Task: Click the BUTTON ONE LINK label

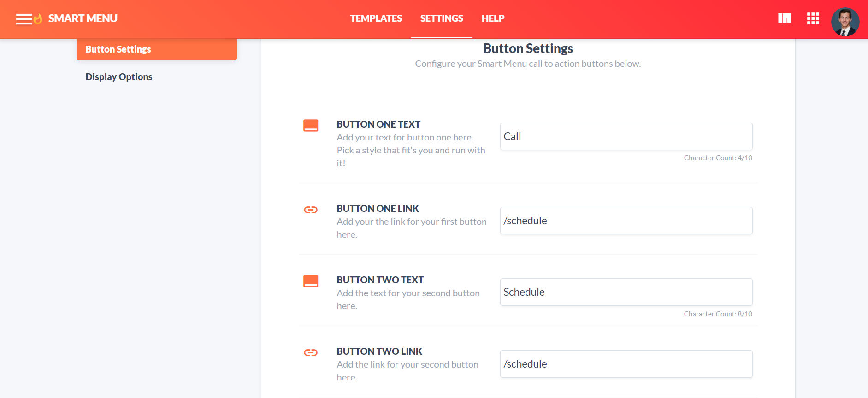Action: click(378, 209)
